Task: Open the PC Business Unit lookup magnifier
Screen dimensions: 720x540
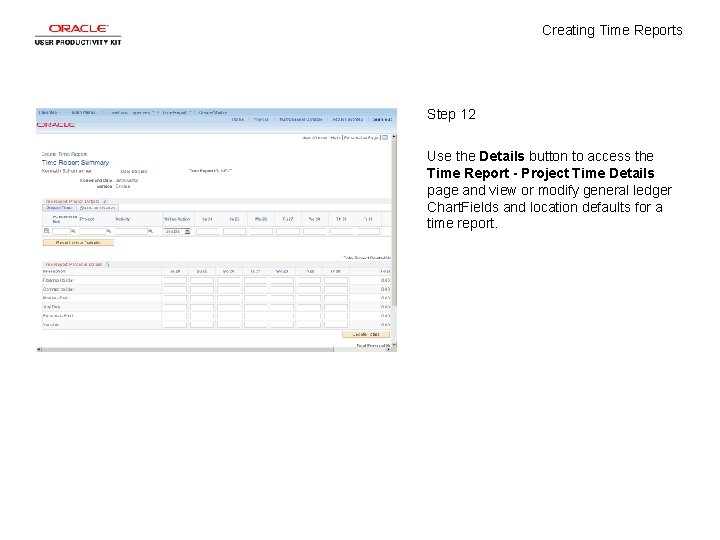Action: point(73,231)
